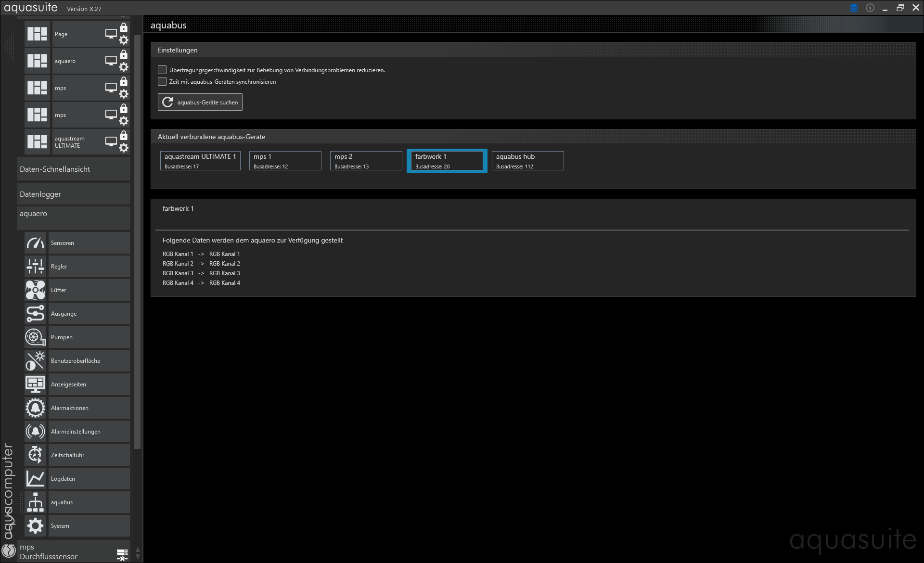Open settings gear on aquastream ULTIMATE row
Screen dimensions: 924x563
click(x=124, y=148)
